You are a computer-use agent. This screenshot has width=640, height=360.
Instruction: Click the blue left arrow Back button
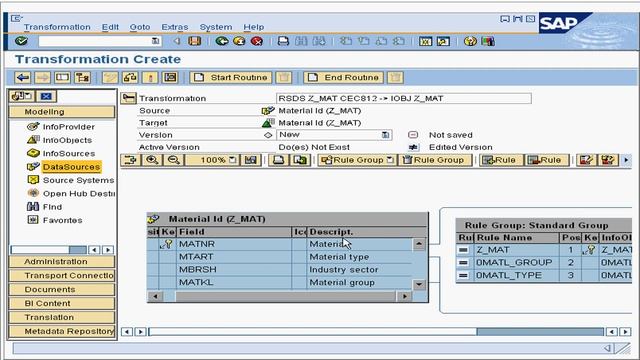pos(23,78)
